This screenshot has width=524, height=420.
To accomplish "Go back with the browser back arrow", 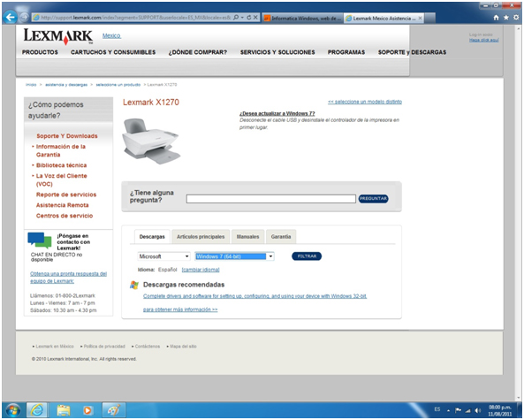I will (x=11, y=18).
